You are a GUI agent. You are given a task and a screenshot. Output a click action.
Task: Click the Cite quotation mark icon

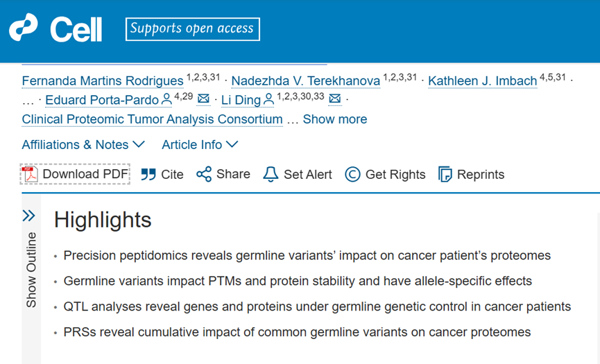(148, 175)
